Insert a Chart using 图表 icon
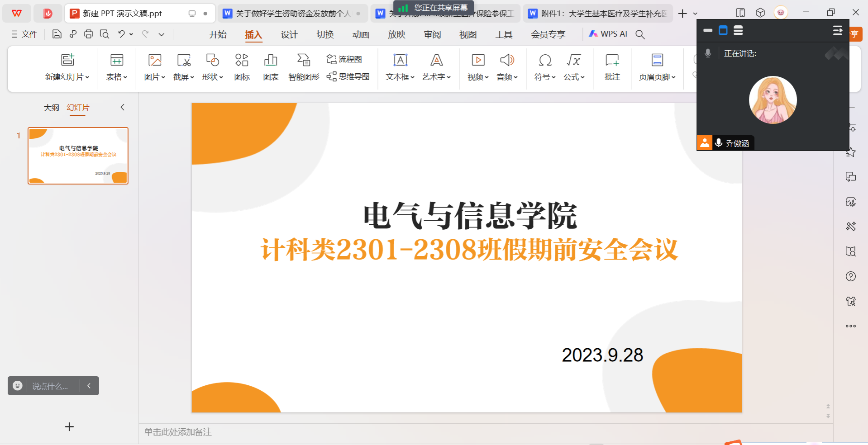Screen dimensions: 868x445 (271, 67)
